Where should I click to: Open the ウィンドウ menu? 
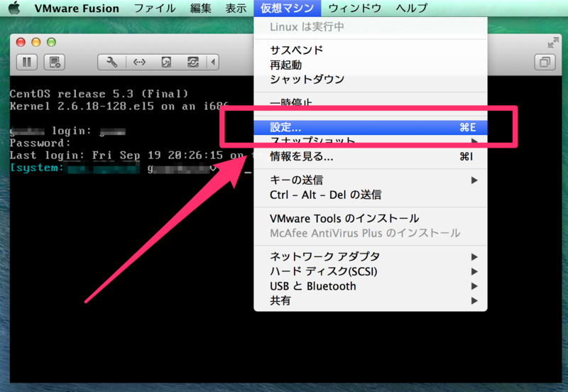[x=354, y=8]
